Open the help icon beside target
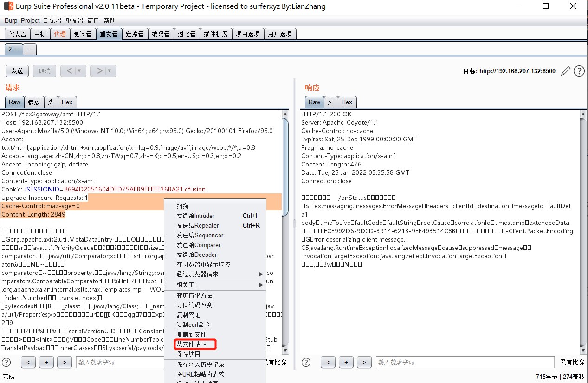 coord(579,71)
